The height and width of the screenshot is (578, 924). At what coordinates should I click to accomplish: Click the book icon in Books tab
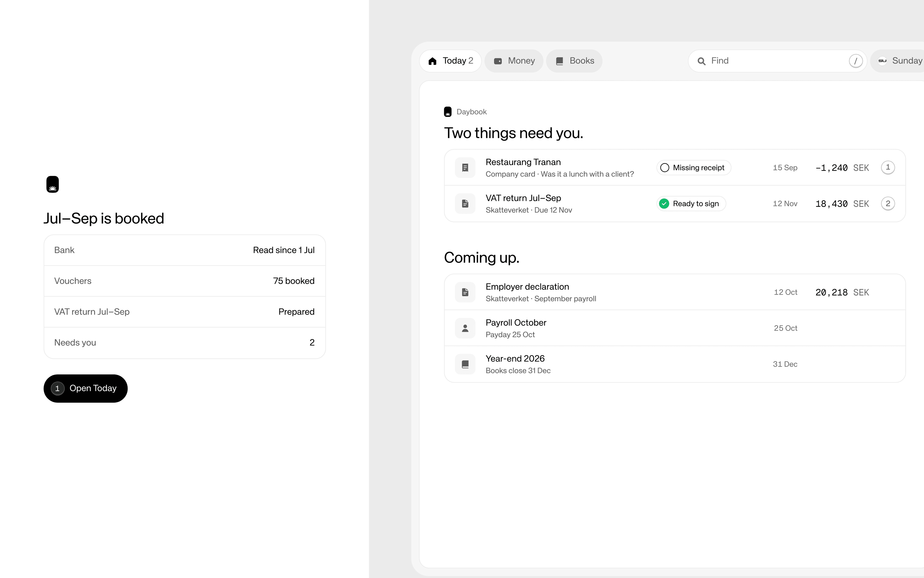point(560,61)
